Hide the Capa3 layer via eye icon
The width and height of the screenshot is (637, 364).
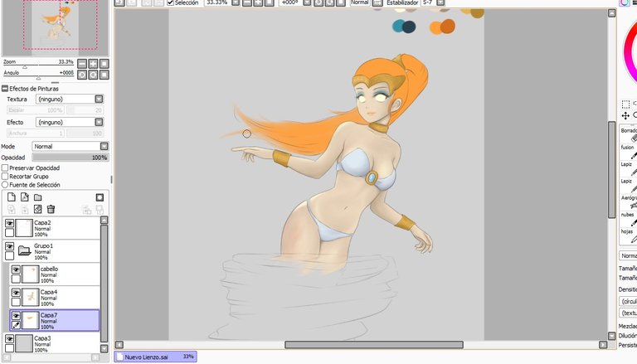[x=9, y=339]
